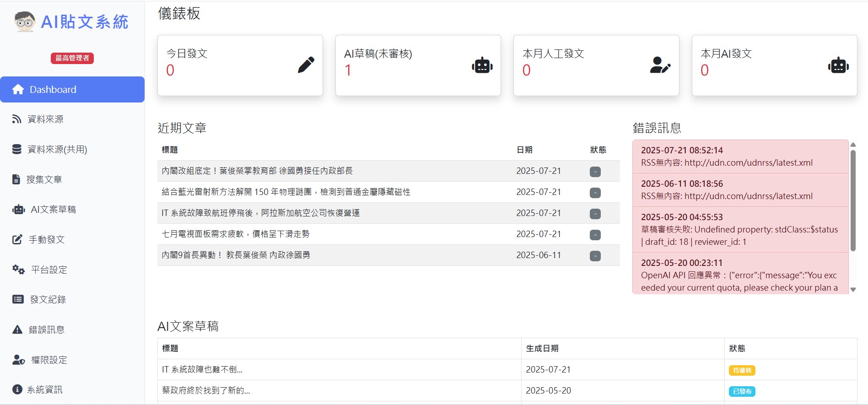The width and height of the screenshot is (868, 405).
Task: Click 狀態 column header in 近期文章
Action: click(x=598, y=150)
